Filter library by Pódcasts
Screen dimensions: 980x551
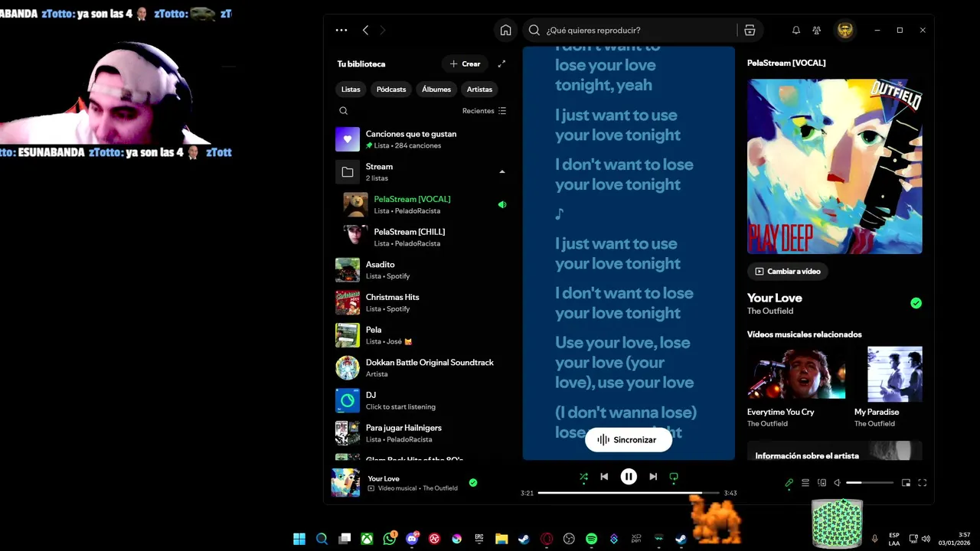[x=391, y=90]
